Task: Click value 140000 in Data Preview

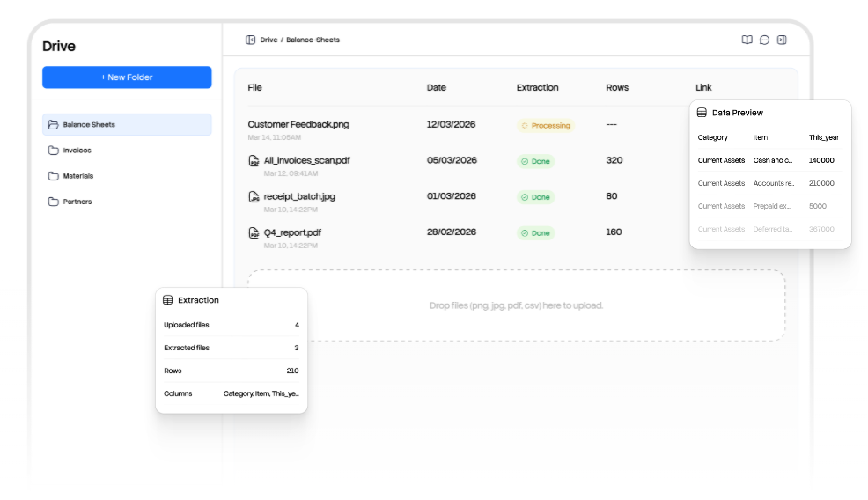Action: pos(821,160)
